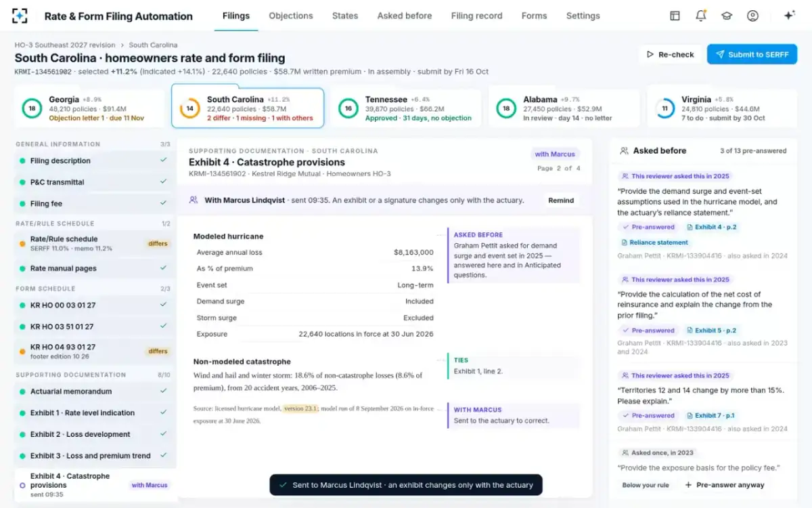Click the checkmark for P&C transmittal
Image resolution: width=812 pixels, height=508 pixels.
[163, 182]
